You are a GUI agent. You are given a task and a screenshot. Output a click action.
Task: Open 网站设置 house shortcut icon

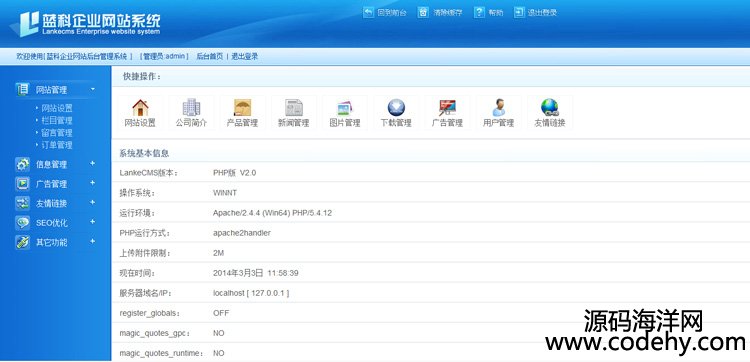tap(140, 108)
